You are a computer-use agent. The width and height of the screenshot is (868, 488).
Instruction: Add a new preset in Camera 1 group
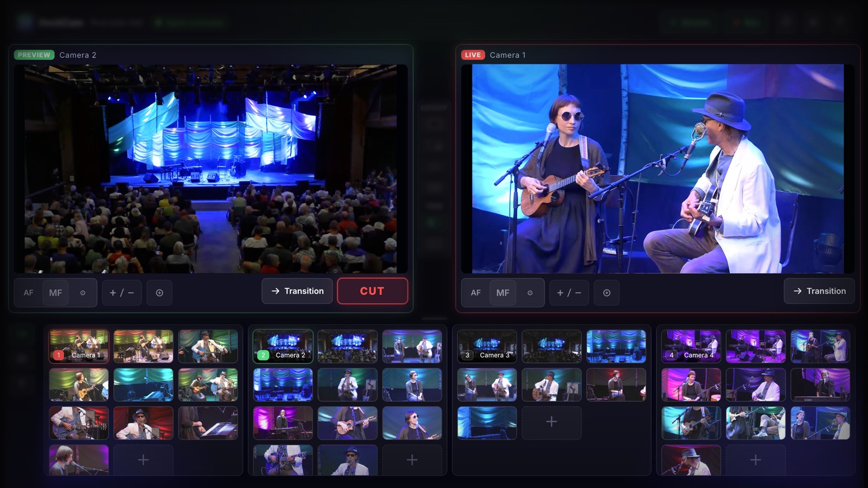point(143,460)
